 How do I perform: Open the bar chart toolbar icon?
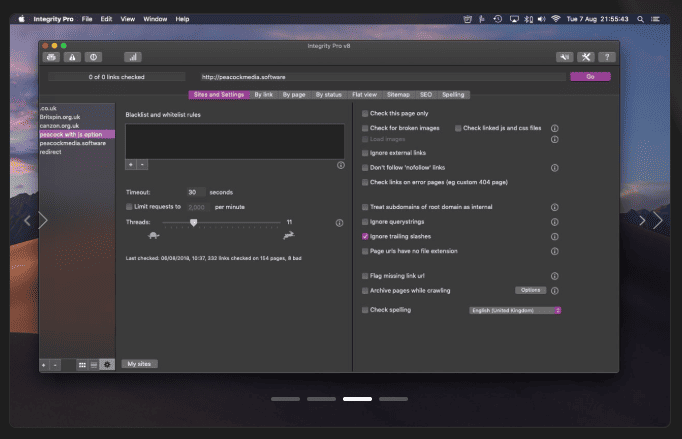point(133,57)
